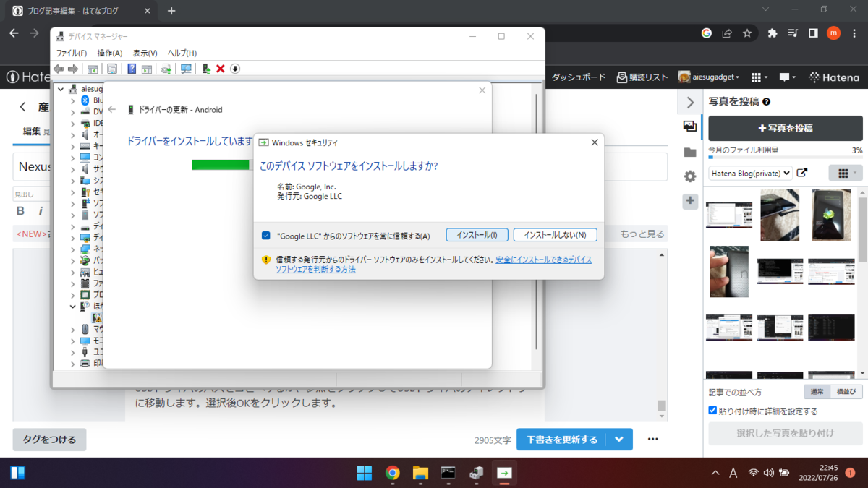Open Chrome side panel icon
The height and width of the screenshot is (488, 868).
813,33
